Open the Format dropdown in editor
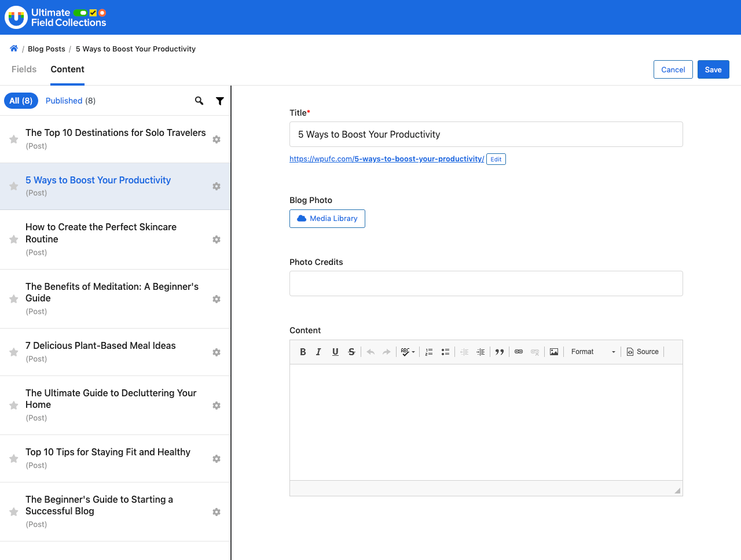 593,352
